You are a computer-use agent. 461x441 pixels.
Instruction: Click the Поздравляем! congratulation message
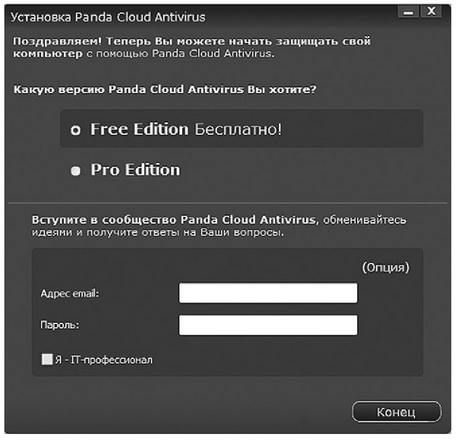192,47
